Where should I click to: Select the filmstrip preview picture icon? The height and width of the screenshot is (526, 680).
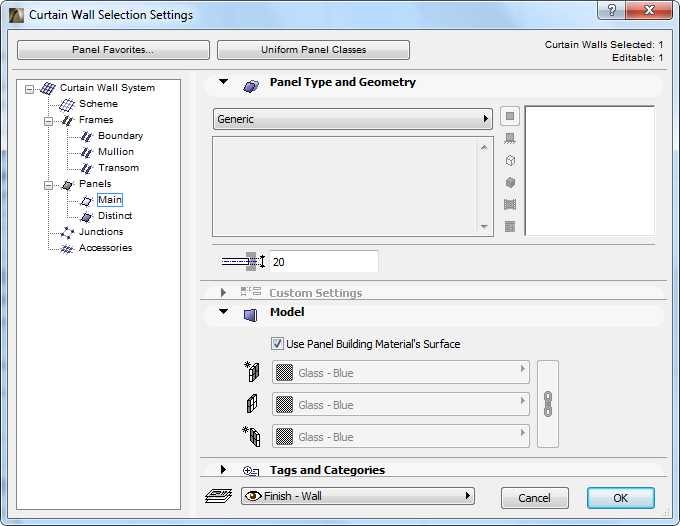click(x=510, y=204)
